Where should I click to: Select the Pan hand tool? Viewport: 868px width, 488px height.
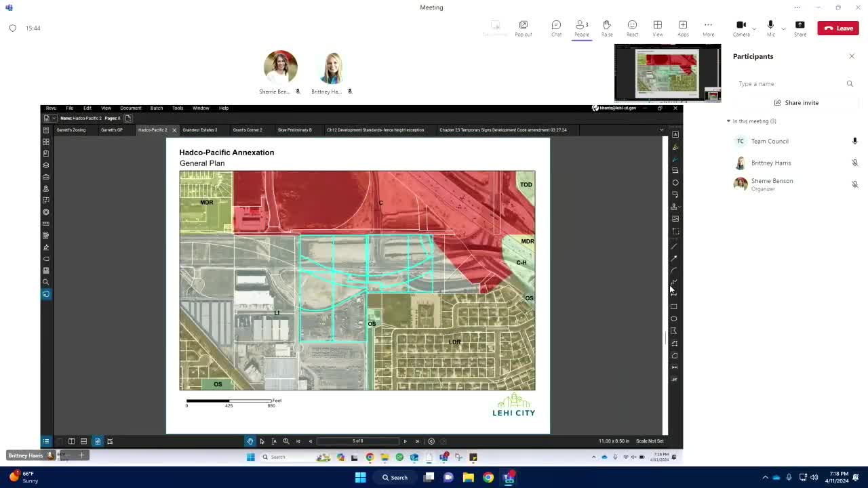point(250,441)
